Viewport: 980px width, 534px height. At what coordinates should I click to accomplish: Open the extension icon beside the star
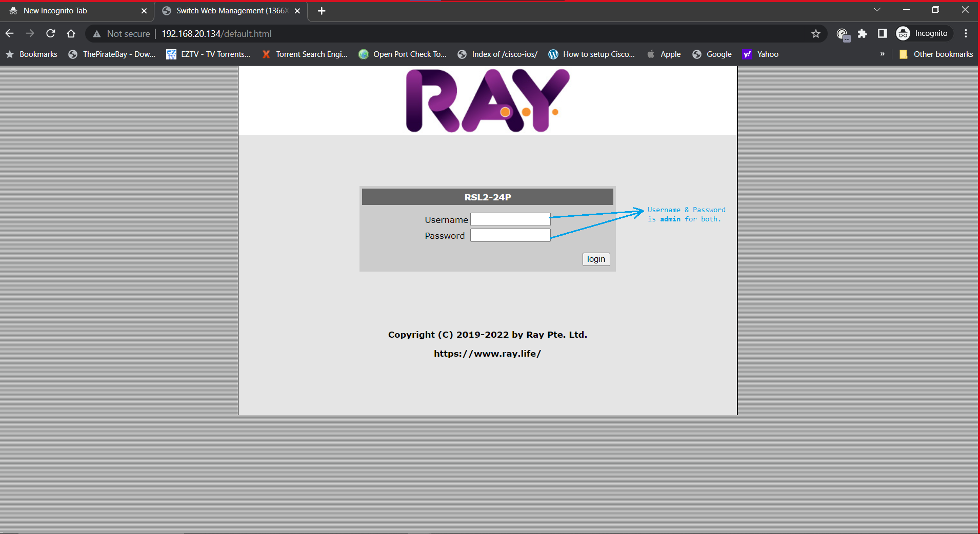tap(843, 34)
